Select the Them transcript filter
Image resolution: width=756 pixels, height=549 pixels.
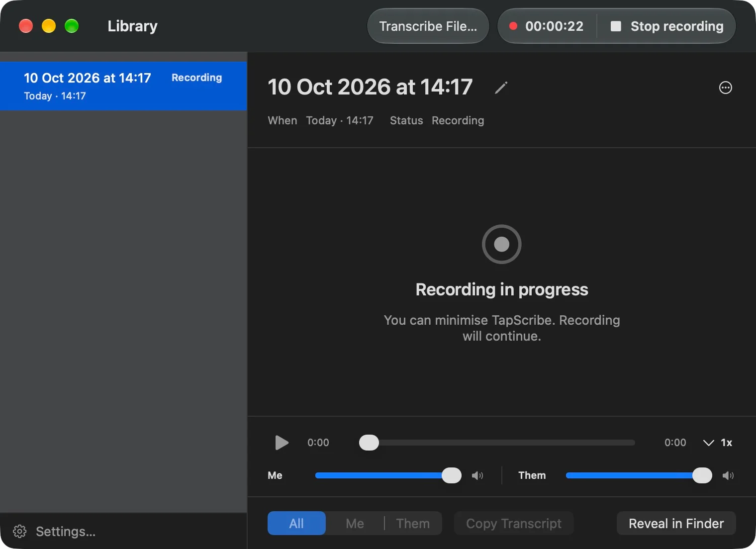click(x=413, y=523)
